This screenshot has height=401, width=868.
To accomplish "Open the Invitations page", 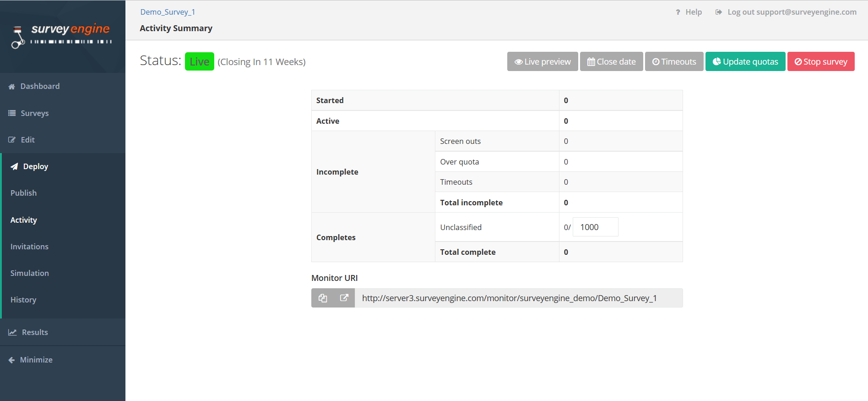I will [29, 247].
